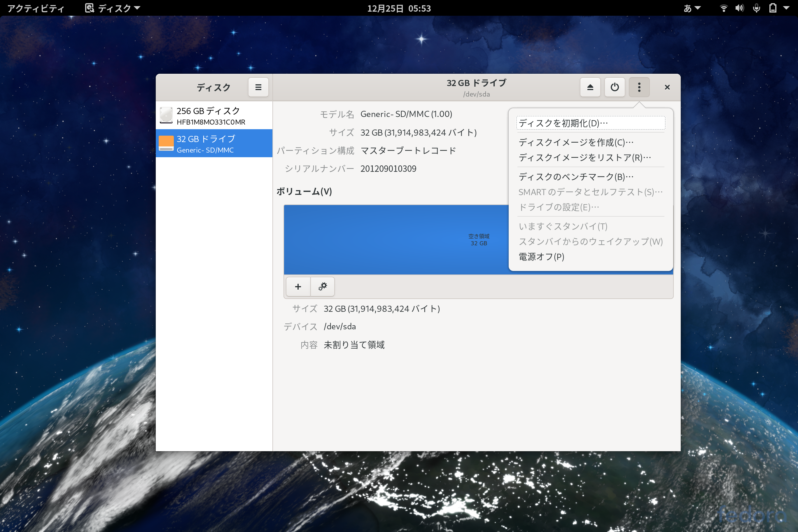Open the あ input method dropdown
Viewport: 798px width, 532px height.
(x=693, y=8)
